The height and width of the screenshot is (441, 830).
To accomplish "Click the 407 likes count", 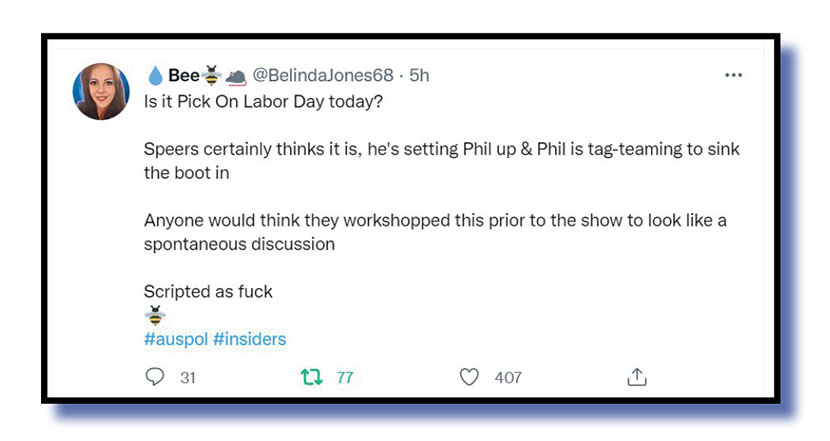I will (x=508, y=377).
